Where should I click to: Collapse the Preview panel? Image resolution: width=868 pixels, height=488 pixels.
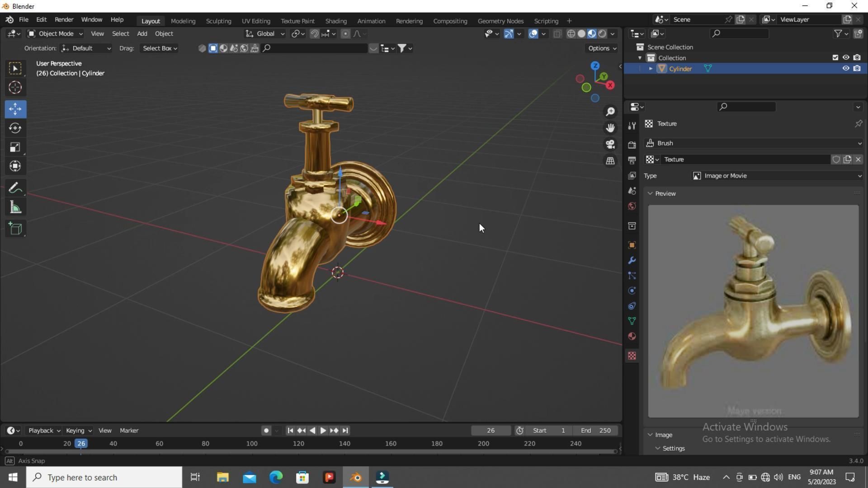click(650, 193)
